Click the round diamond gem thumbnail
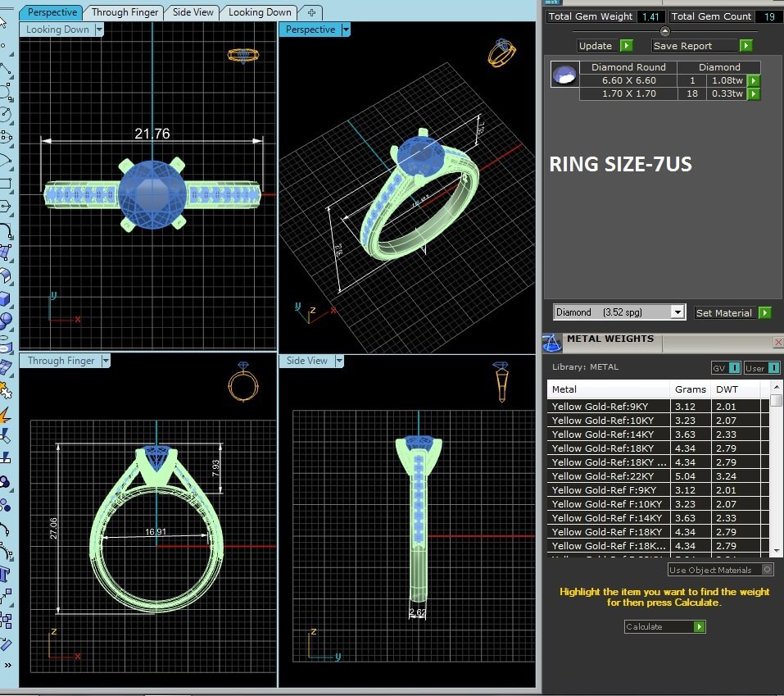The height and width of the screenshot is (696, 784). pos(563,75)
